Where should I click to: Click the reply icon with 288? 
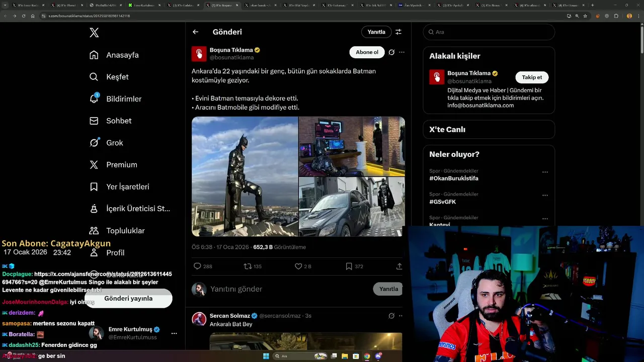198,266
